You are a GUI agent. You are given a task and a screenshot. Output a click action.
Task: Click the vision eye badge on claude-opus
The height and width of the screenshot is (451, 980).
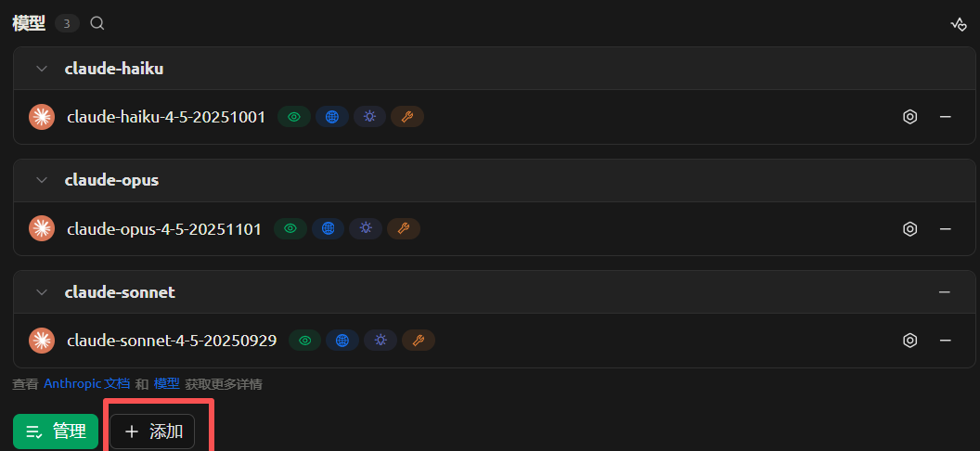290,228
